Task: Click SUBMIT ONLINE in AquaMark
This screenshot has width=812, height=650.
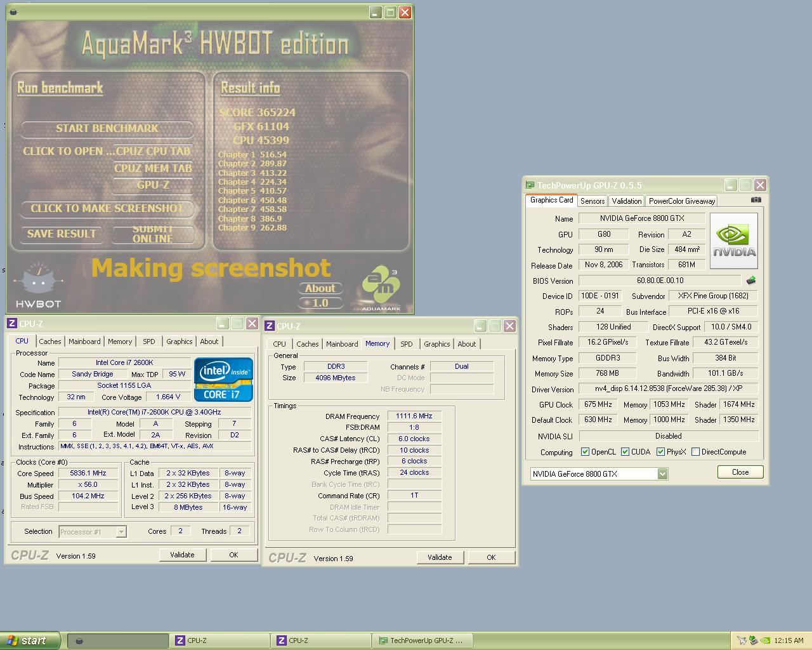Action: [x=153, y=234]
